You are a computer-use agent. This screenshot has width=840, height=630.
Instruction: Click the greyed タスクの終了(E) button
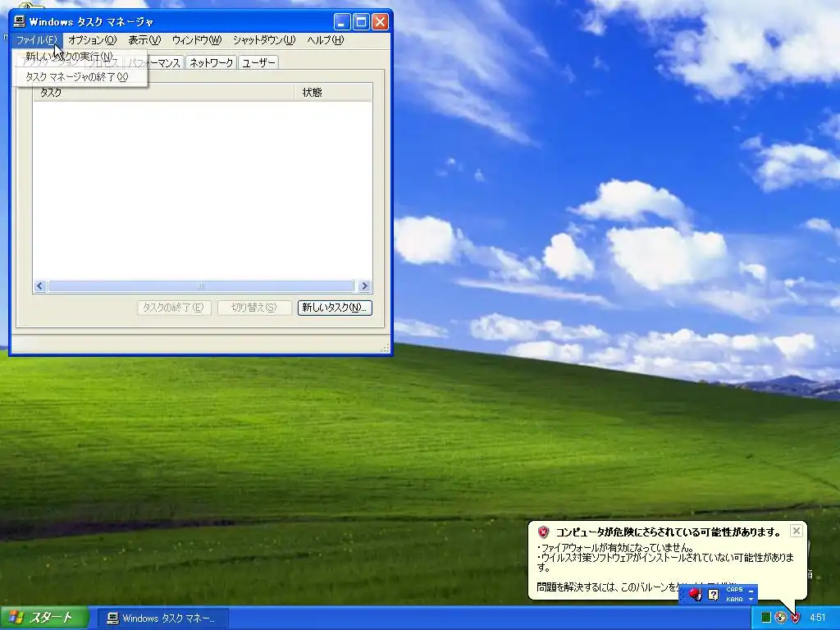click(x=174, y=308)
